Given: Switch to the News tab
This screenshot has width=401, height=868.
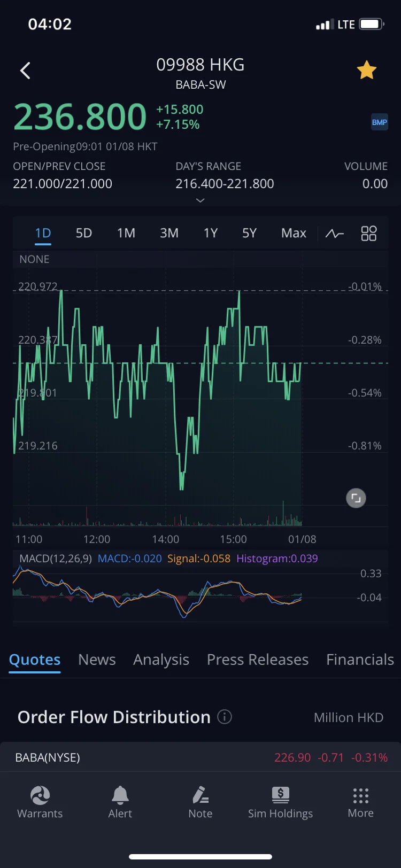Looking at the screenshot, I should (x=97, y=660).
